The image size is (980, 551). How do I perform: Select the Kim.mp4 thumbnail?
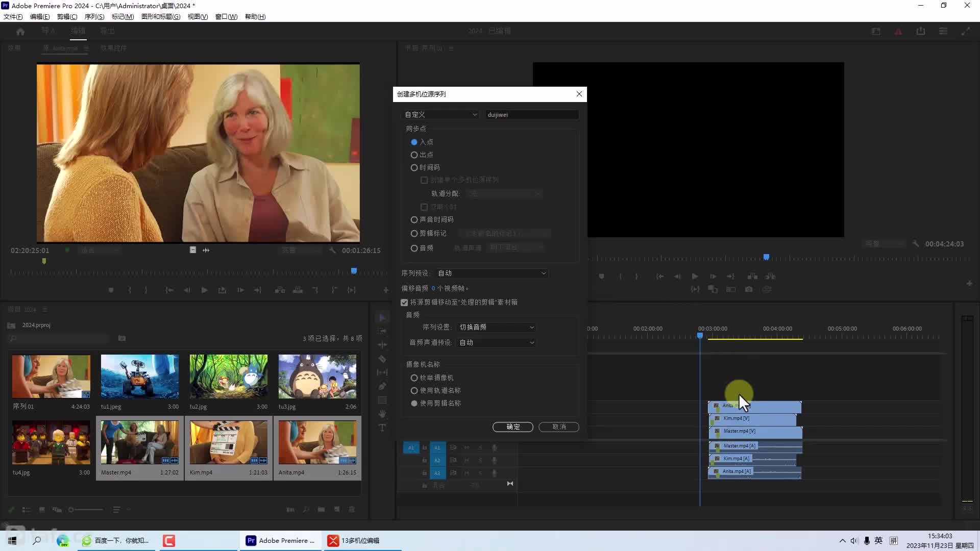229,442
